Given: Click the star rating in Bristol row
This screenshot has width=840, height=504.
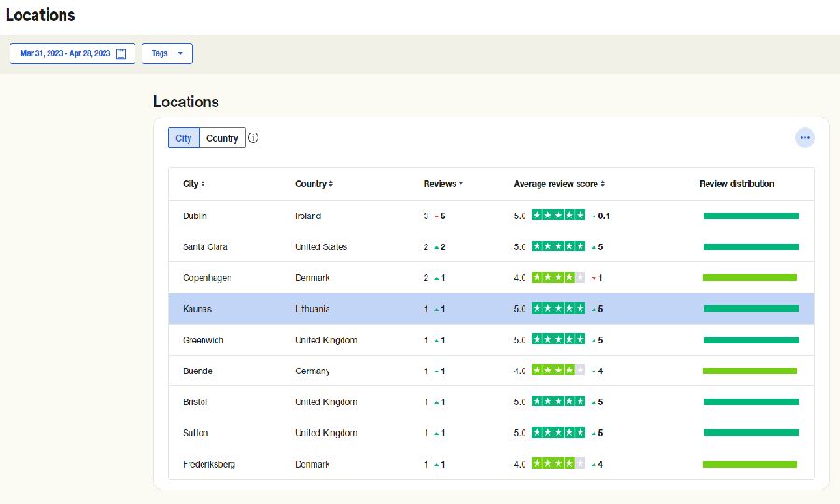Looking at the screenshot, I should click(x=558, y=402).
